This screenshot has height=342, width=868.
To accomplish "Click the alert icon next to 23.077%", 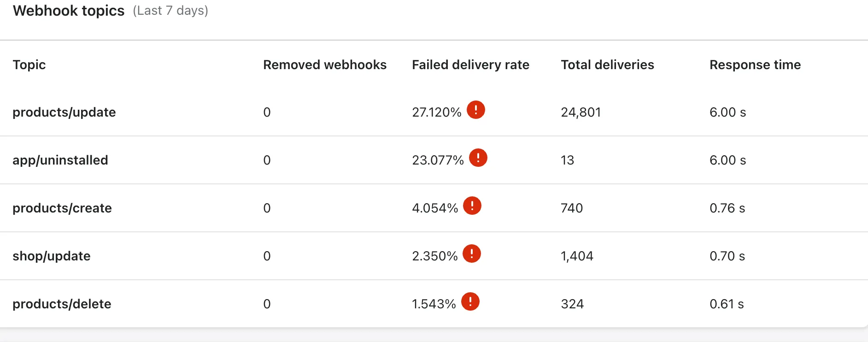I will (x=478, y=158).
